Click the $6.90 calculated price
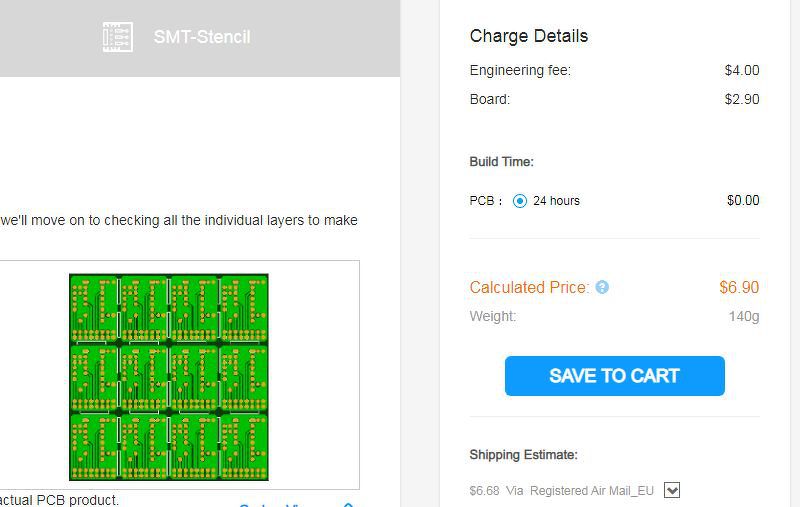The width and height of the screenshot is (800, 507). tap(739, 288)
